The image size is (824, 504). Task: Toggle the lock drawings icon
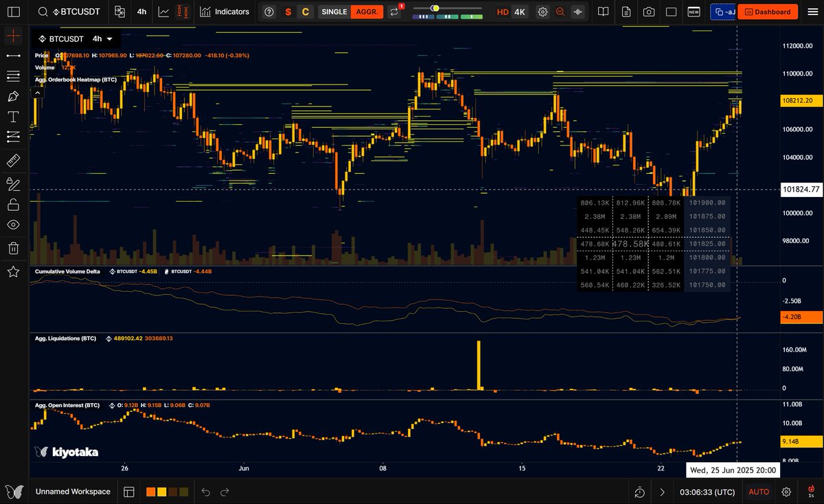13,204
